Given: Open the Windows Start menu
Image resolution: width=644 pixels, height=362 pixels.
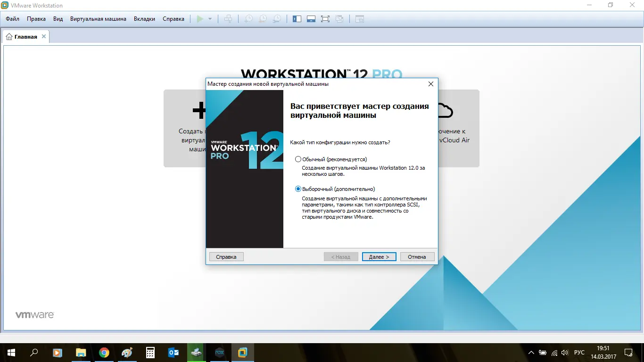Looking at the screenshot, I should (x=11, y=353).
